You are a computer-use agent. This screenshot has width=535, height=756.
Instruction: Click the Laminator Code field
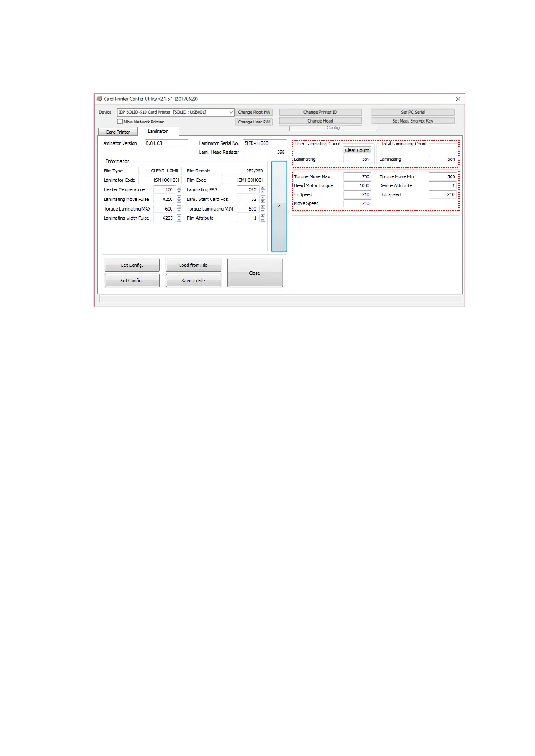[x=160, y=180]
